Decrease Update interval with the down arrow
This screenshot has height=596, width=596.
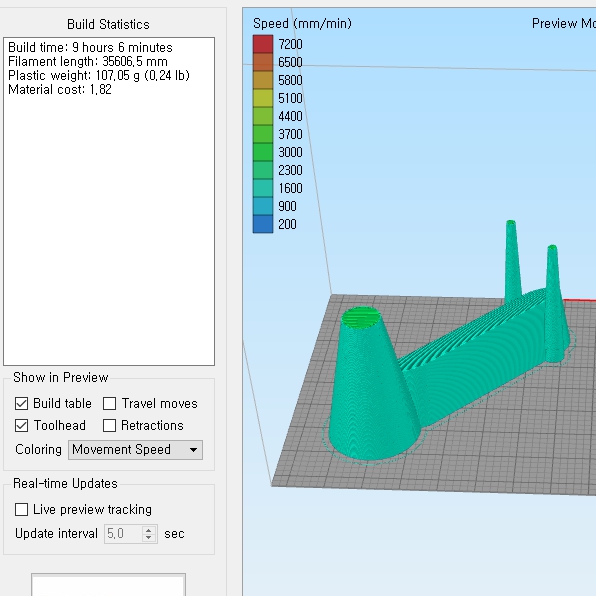[149, 538]
